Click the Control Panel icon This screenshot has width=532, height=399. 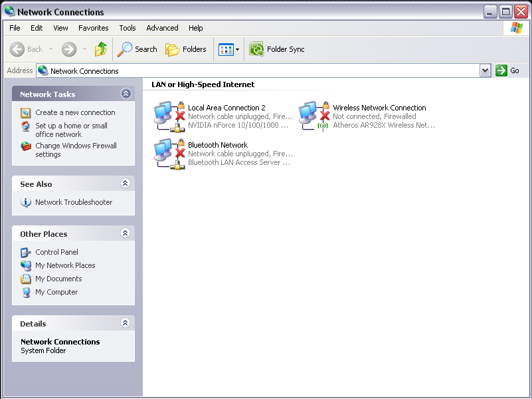tap(26, 252)
